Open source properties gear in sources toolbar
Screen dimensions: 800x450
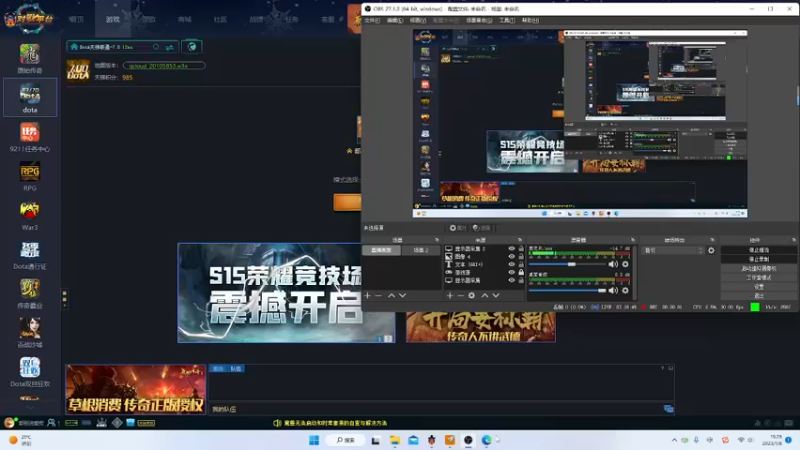pyautogui.click(x=471, y=295)
